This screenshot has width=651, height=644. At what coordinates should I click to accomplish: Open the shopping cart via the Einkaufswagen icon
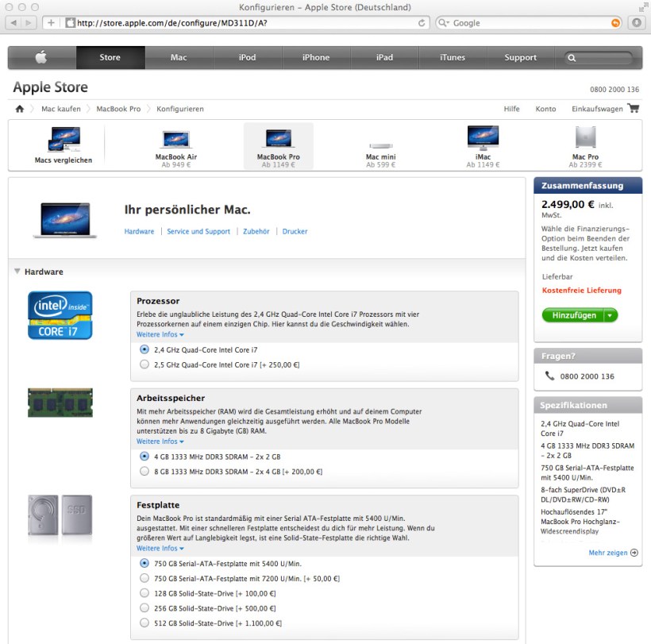coord(633,109)
